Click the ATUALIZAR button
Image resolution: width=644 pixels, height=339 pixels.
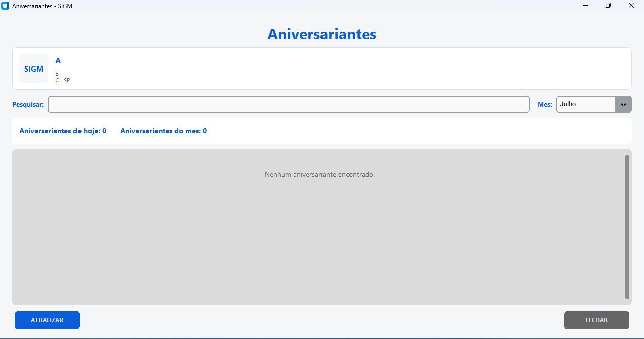[x=47, y=320]
